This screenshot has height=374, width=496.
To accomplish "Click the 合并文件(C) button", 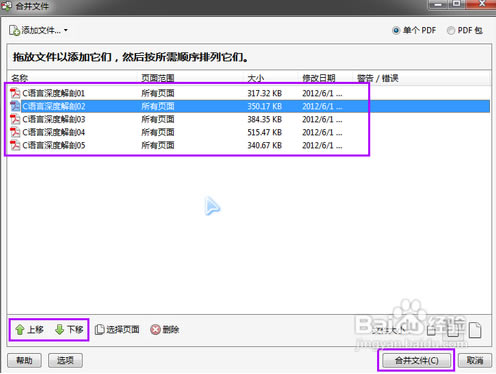I will (x=417, y=360).
